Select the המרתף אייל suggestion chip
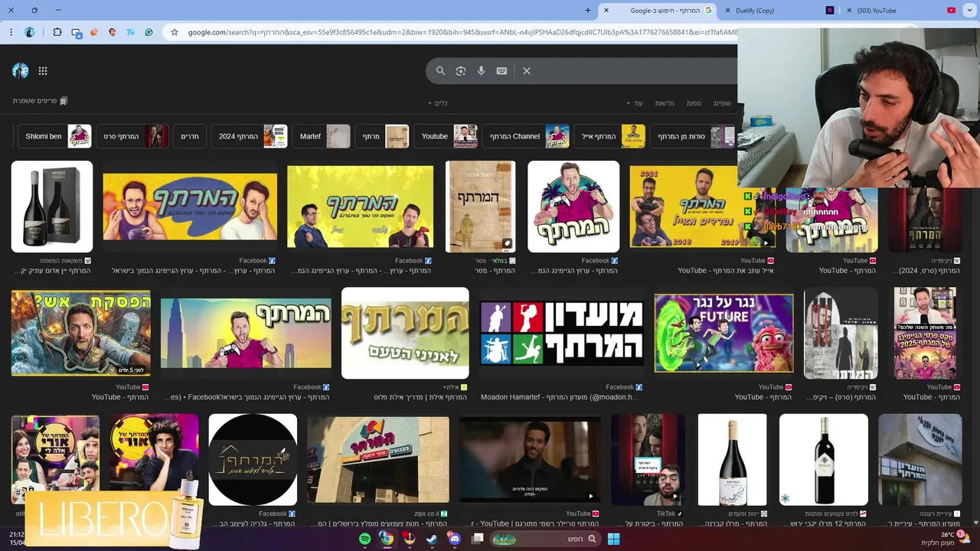The image size is (980, 551). (x=609, y=136)
